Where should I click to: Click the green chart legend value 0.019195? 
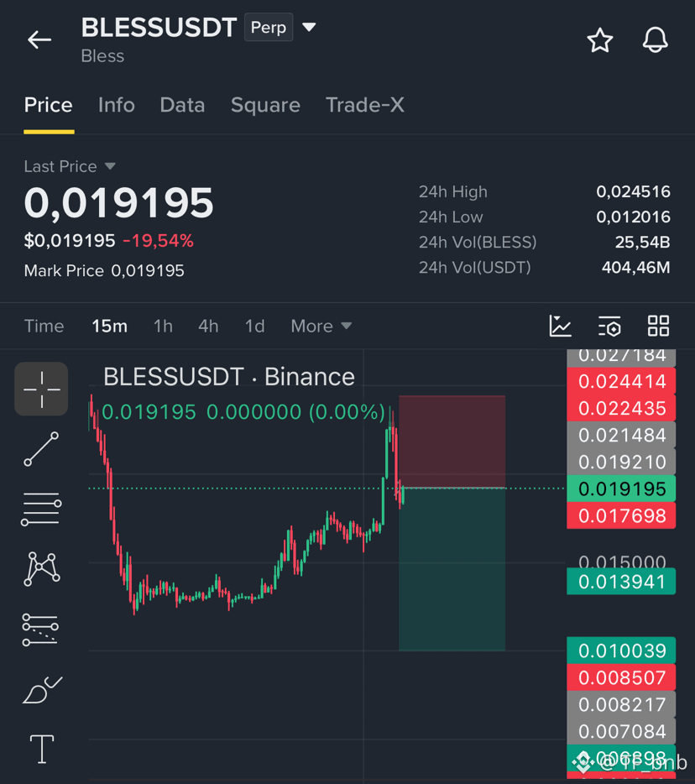pyautogui.click(x=149, y=412)
